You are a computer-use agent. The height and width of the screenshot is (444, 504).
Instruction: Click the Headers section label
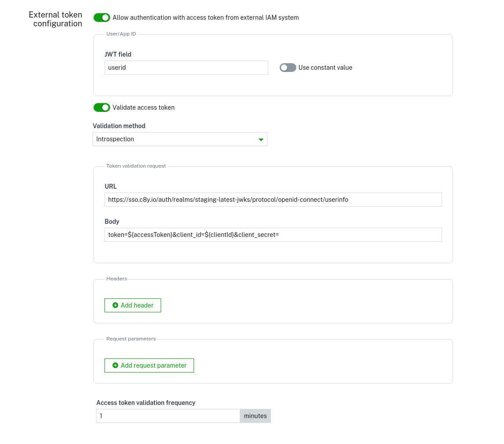click(x=117, y=279)
